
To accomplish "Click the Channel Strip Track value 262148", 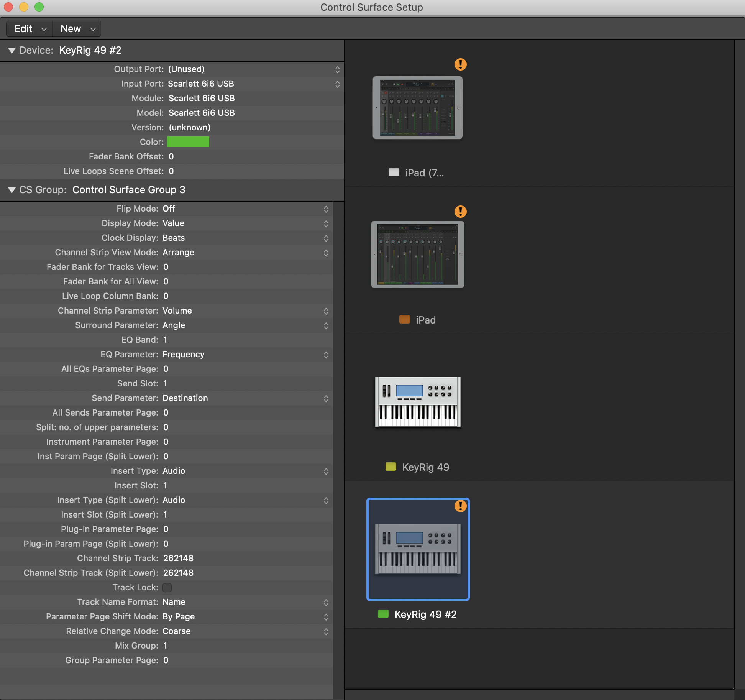I will (x=178, y=558).
